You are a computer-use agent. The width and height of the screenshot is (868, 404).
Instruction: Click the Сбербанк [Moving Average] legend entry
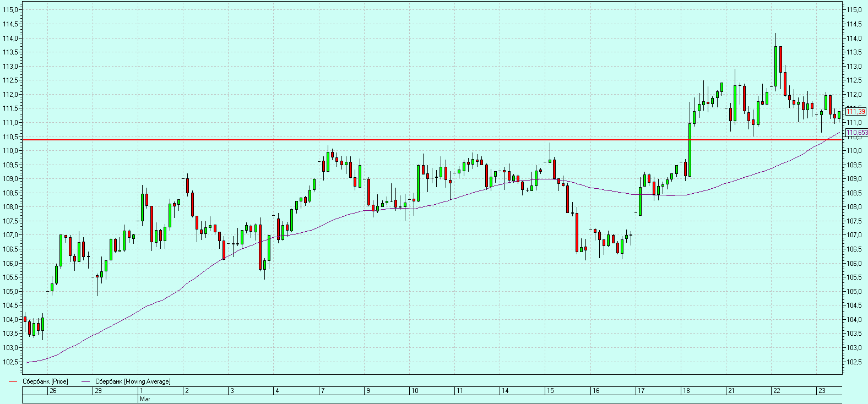(x=133, y=381)
